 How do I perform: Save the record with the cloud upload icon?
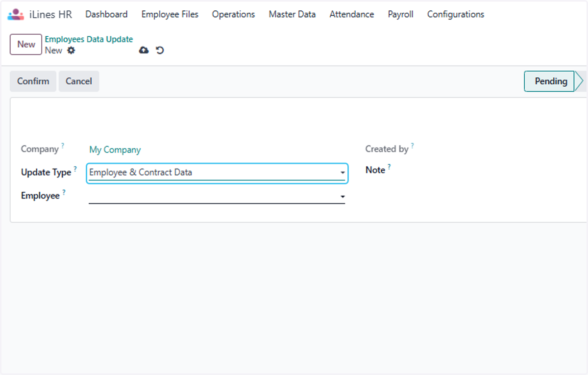[x=144, y=50]
